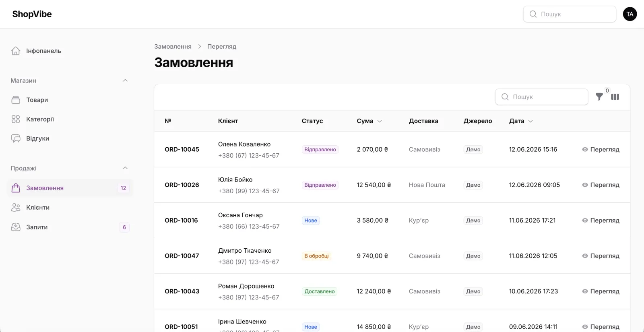
Task: Click the Доставлено status badge
Action: [320, 291]
